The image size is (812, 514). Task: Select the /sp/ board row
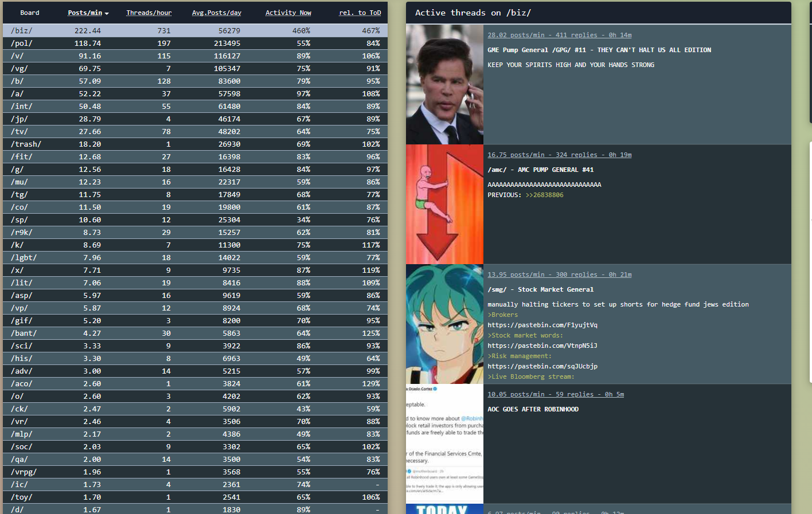195,219
